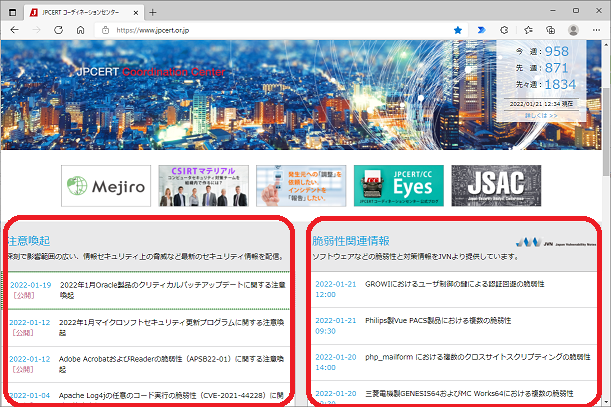
Task: Open the Apache Log4j CVE-2021-44228 alert
Action: [x=171, y=395]
